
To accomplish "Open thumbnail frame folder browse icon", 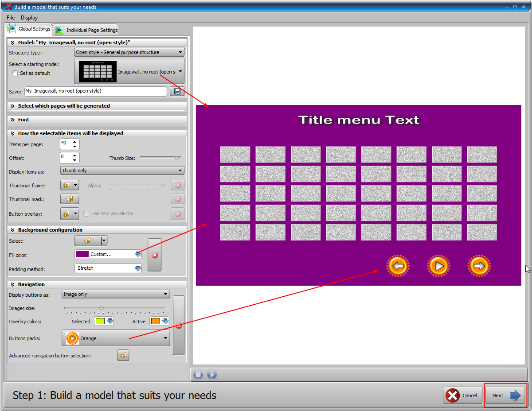I will pyautogui.click(x=66, y=186).
